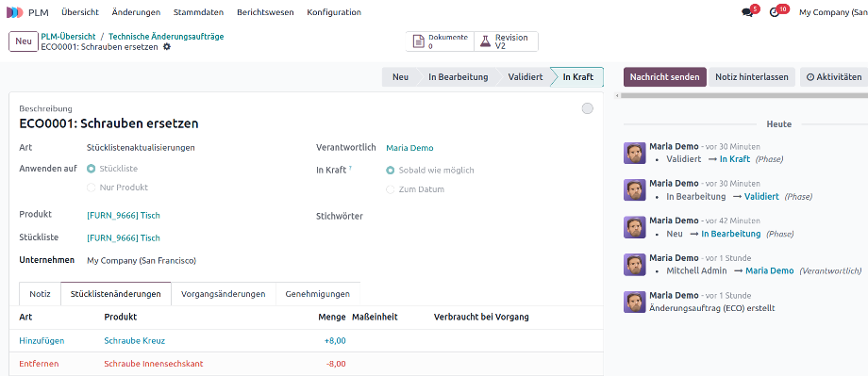
Task: Set status stage to In Bearbeitung
Action: (459, 77)
